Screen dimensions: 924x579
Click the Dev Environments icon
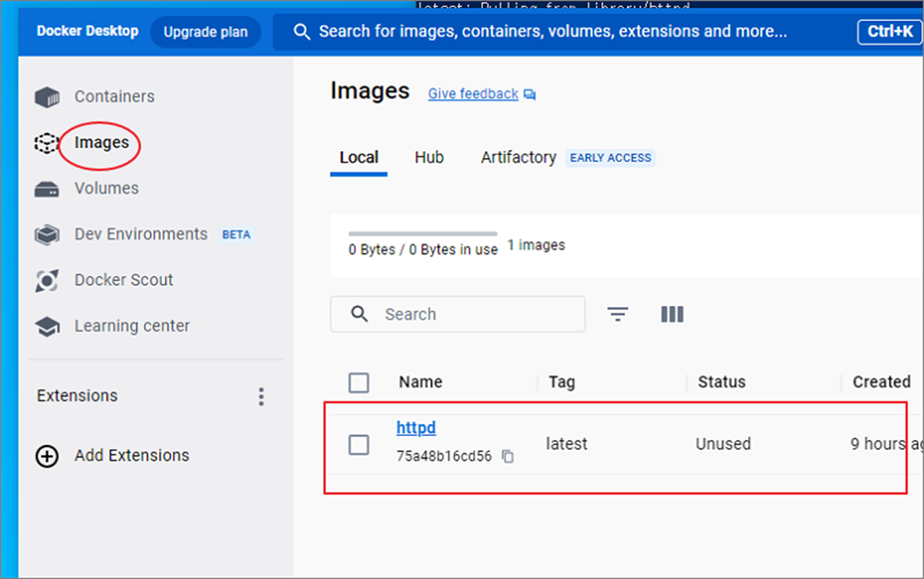[47, 235]
